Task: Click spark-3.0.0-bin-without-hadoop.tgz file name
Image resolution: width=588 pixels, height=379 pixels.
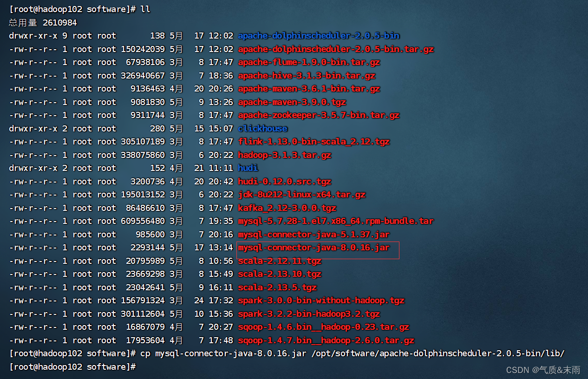Action: [x=321, y=301]
